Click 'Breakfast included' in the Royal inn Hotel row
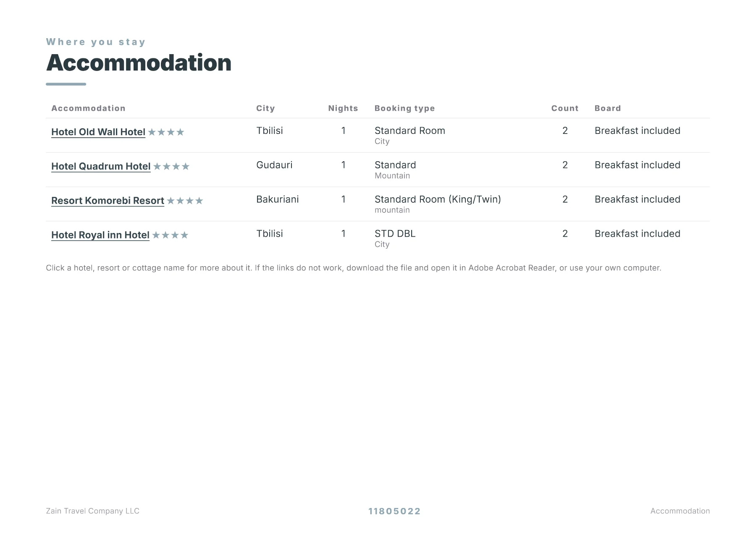The height and width of the screenshot is (534, 756). (638, 233)
